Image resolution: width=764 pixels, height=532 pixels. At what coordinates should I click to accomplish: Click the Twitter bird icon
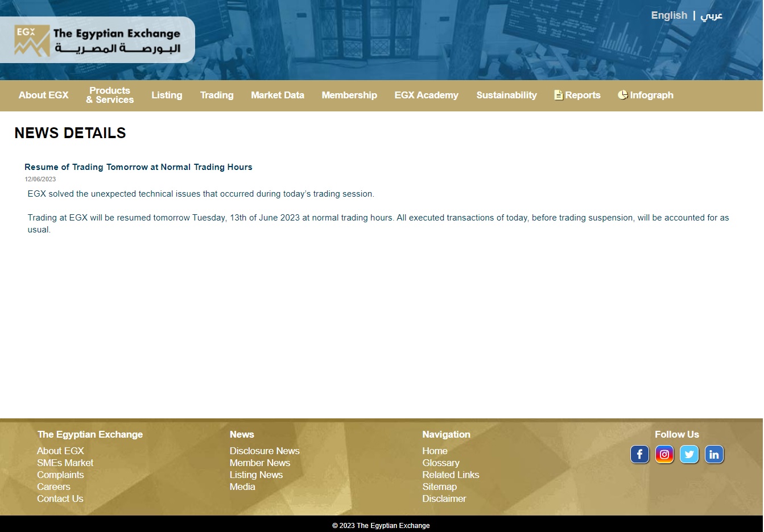click(x=689, y=454)
